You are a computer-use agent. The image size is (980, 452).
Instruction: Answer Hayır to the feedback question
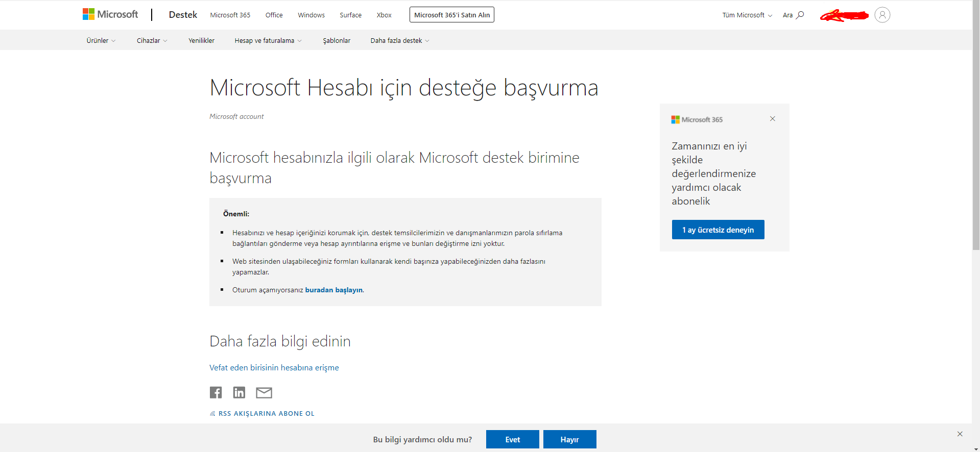[x=570, y=439]
